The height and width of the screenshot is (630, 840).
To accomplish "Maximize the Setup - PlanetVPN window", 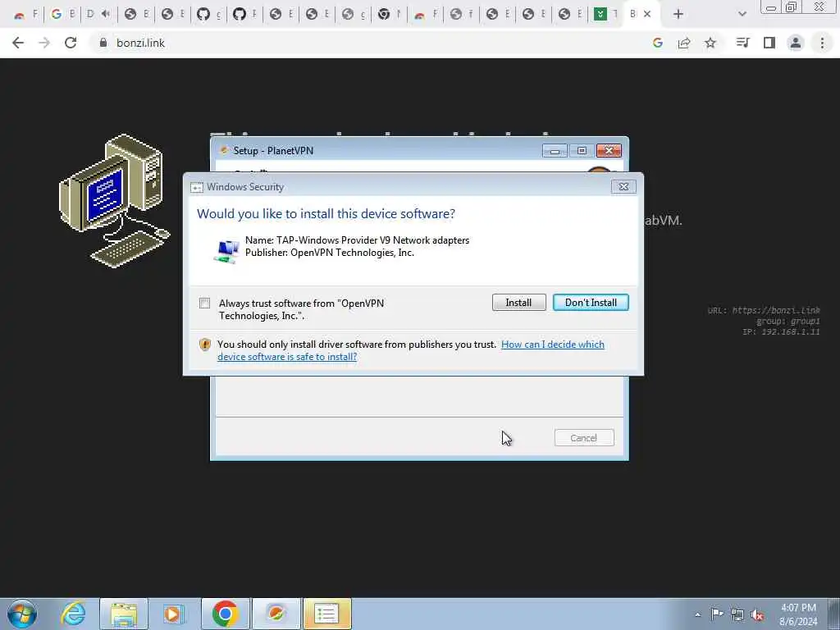I will point(582,151).
